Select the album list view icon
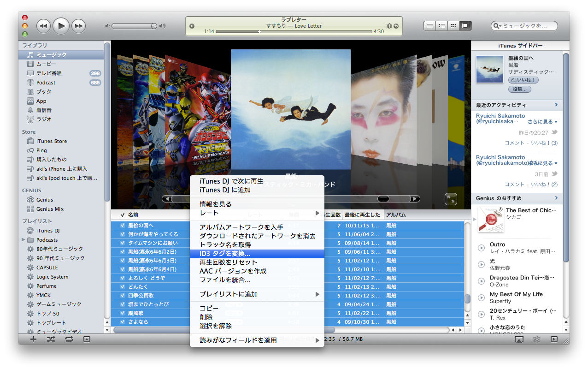 (x=441, y=26)
